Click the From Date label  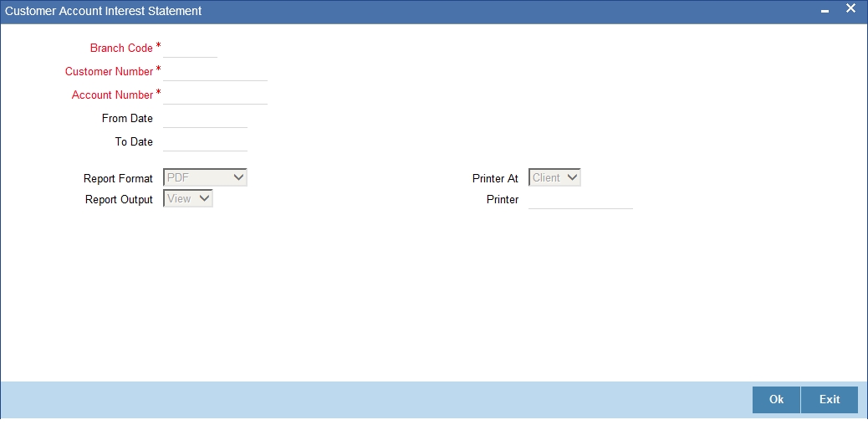tap(127, 118)
